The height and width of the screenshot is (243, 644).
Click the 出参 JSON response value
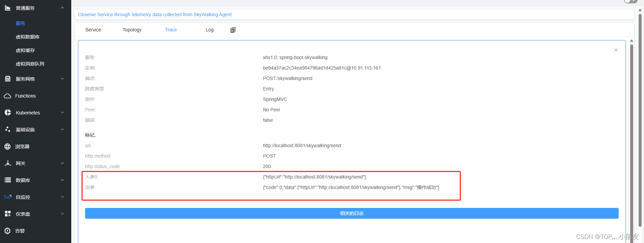click(351, 187)
